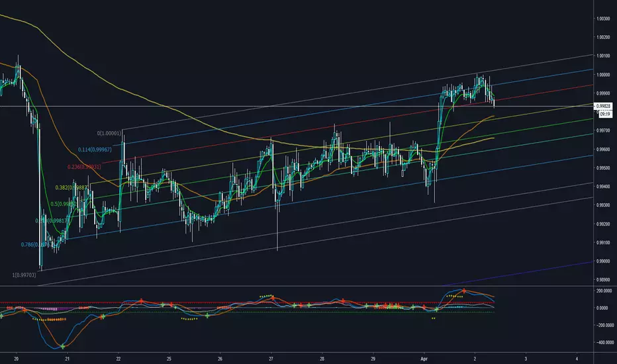Click the 1.00200 price axis label

(603, 37)
